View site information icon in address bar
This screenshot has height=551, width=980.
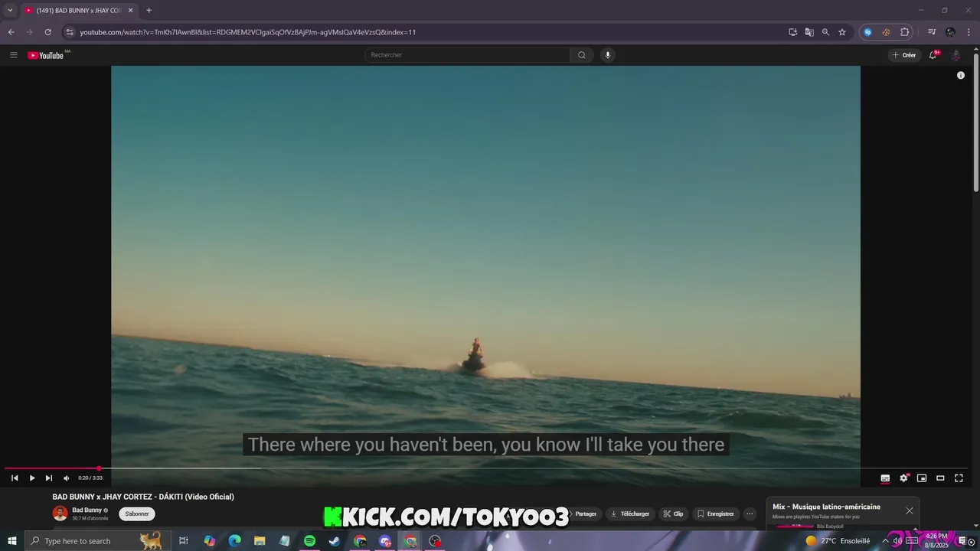pyautogui.click(x=70, y=32)
